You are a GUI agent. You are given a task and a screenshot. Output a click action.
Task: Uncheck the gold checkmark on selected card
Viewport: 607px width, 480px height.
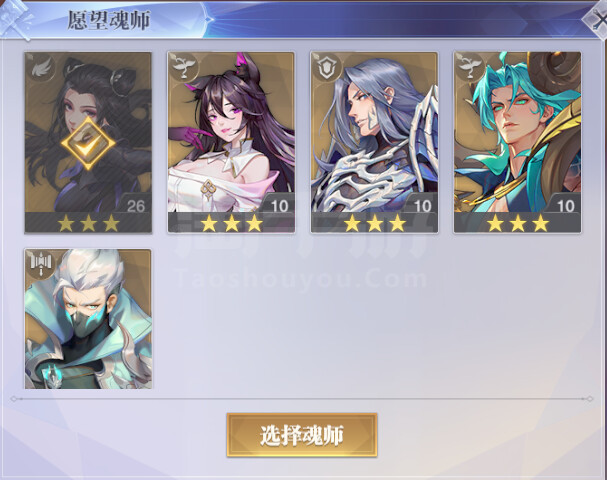coord(88,144)
